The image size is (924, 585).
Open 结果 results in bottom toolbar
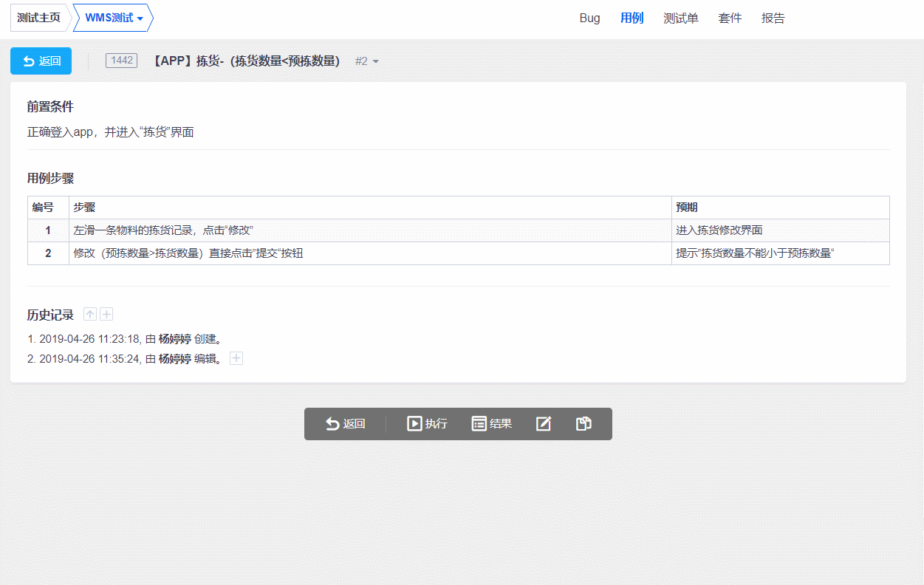492,424
